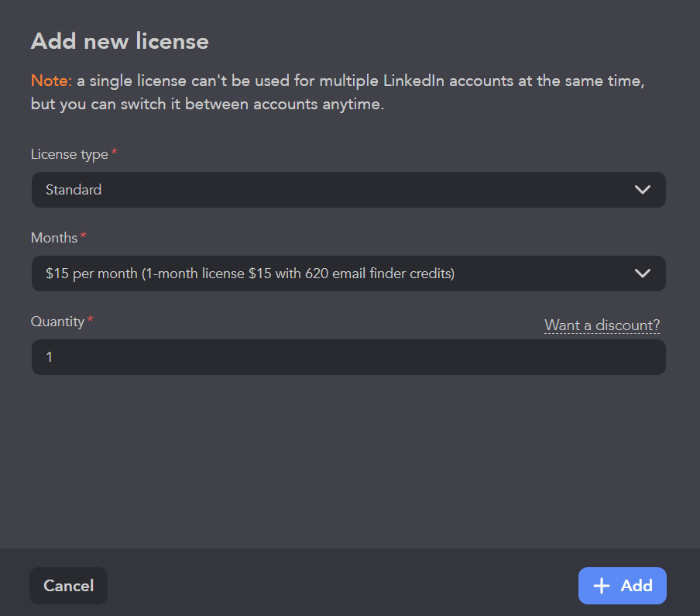Image resolution: width=700 pixels, height=616 pixels.
Task: Open the License type dropdown
Action: tap(348, 190)
